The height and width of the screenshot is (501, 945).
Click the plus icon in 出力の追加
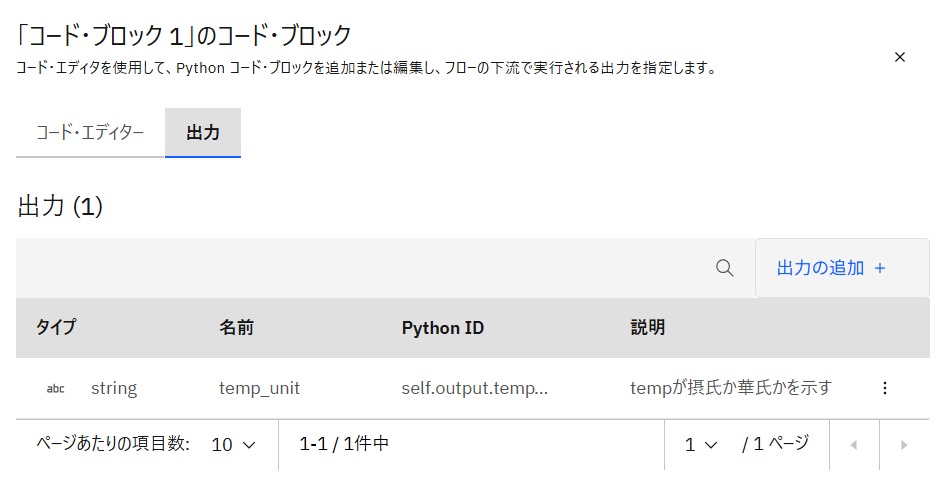[880, 268]
